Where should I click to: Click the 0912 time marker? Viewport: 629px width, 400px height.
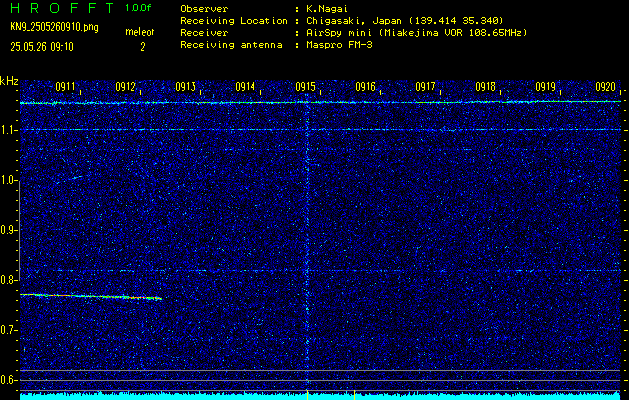125,87
